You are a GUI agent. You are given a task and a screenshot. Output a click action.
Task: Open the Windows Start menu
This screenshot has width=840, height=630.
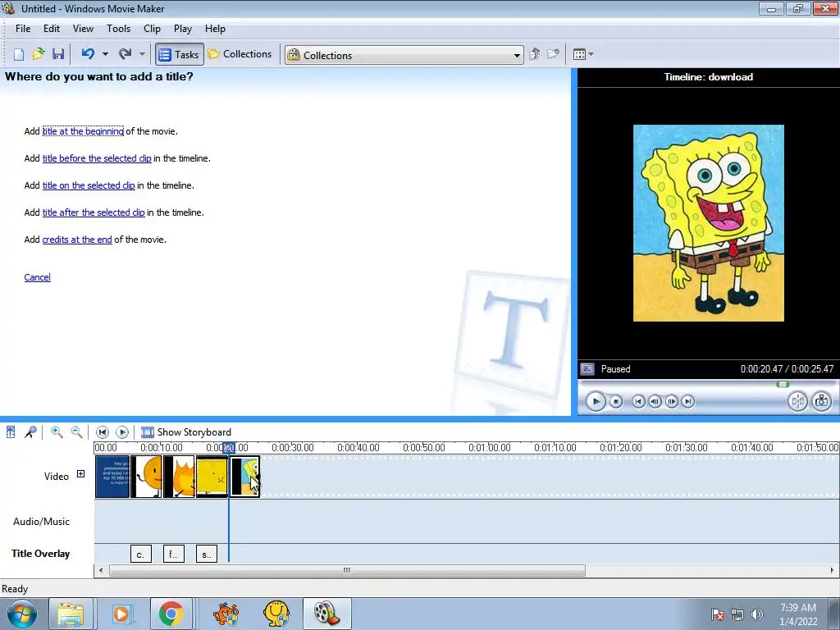[x=21, y=614]
